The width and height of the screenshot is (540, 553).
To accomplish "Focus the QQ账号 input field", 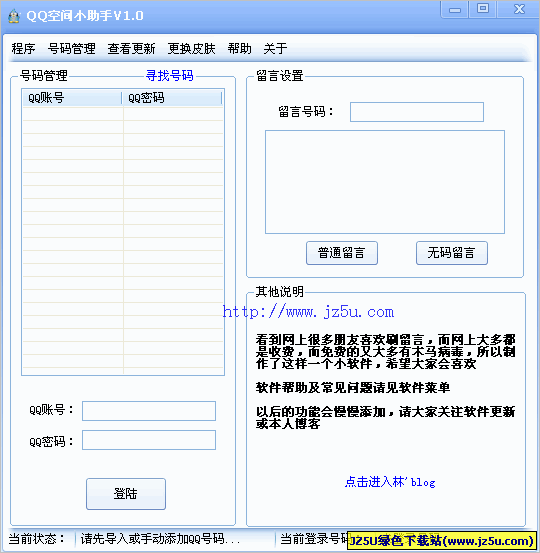I will tap(149, 411).
